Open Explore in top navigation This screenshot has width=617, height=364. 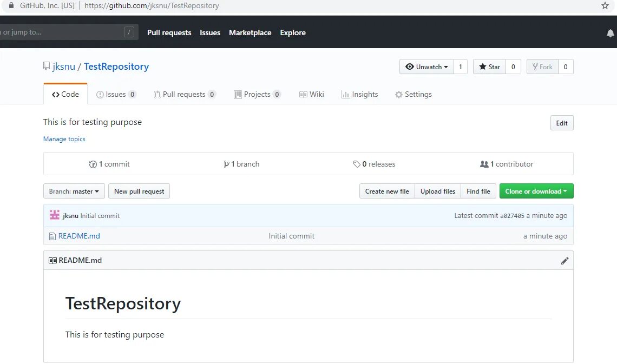tap(293, 32)
